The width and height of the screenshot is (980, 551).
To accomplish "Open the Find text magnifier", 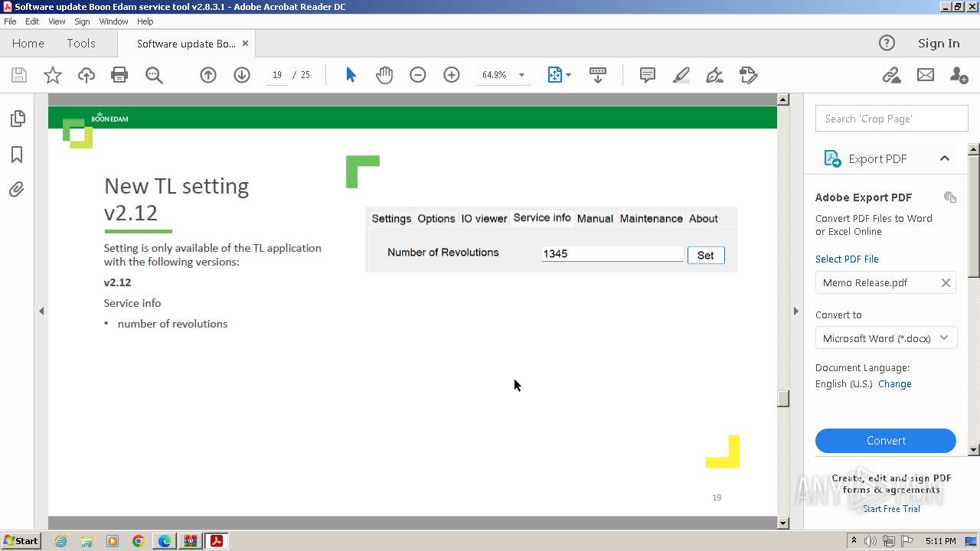I will pyautogui.click(x=154, y=75).
